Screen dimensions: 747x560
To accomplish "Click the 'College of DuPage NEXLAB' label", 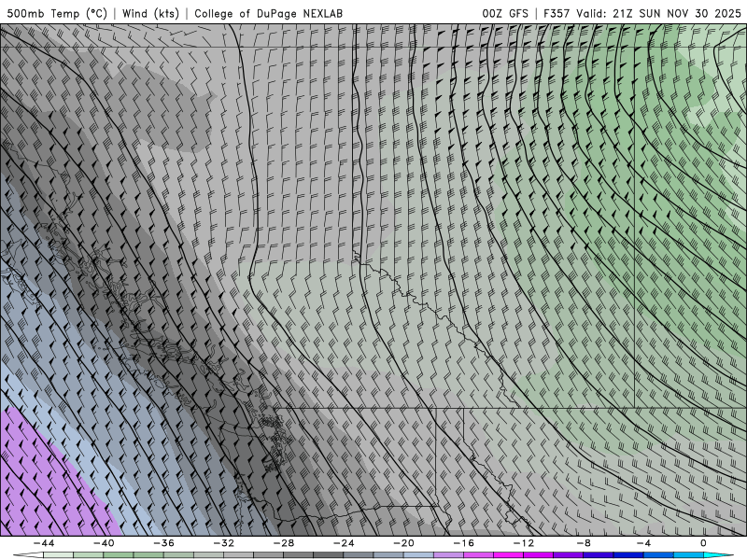I will pyautogui.click(x=268, y=13).
